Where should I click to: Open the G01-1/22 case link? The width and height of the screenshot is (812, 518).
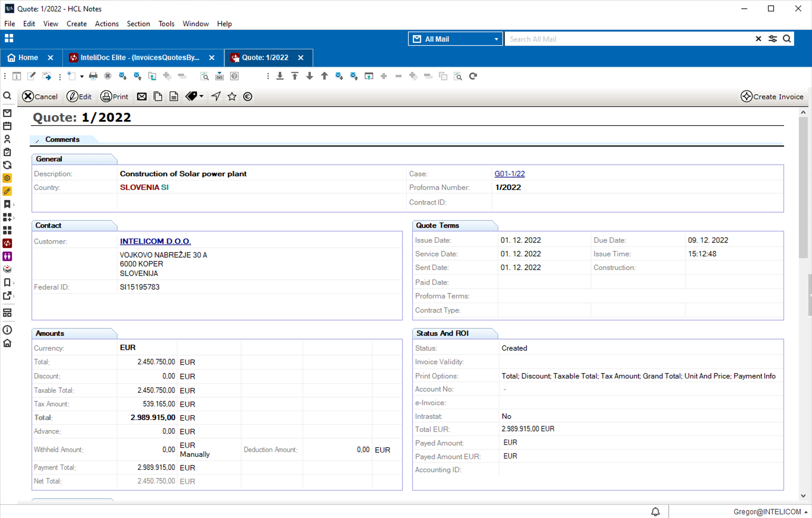[x=510, y=174]
